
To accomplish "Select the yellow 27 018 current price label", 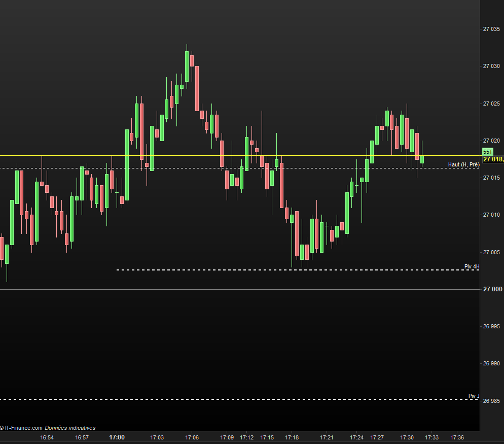I will click(x=493, y=159).
